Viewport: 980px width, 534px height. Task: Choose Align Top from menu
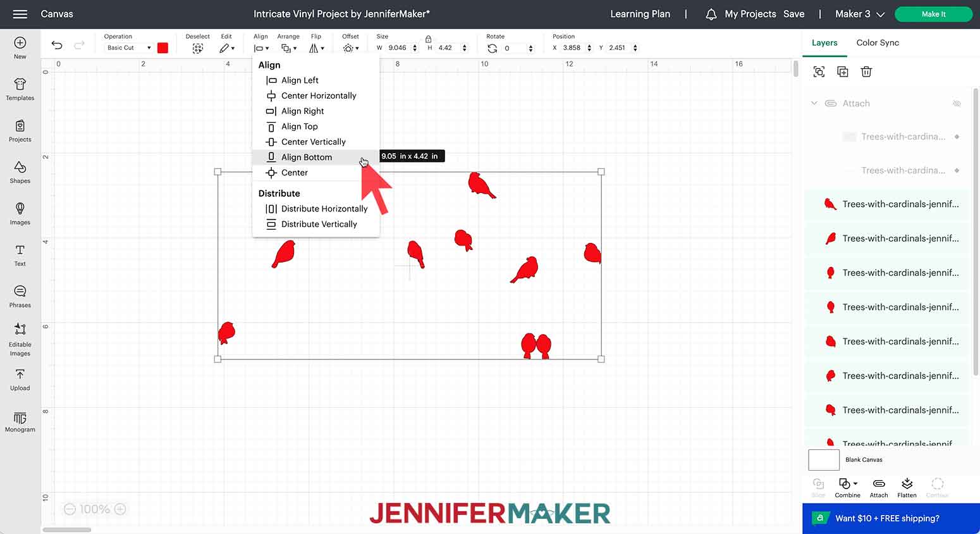click(315, 127)
